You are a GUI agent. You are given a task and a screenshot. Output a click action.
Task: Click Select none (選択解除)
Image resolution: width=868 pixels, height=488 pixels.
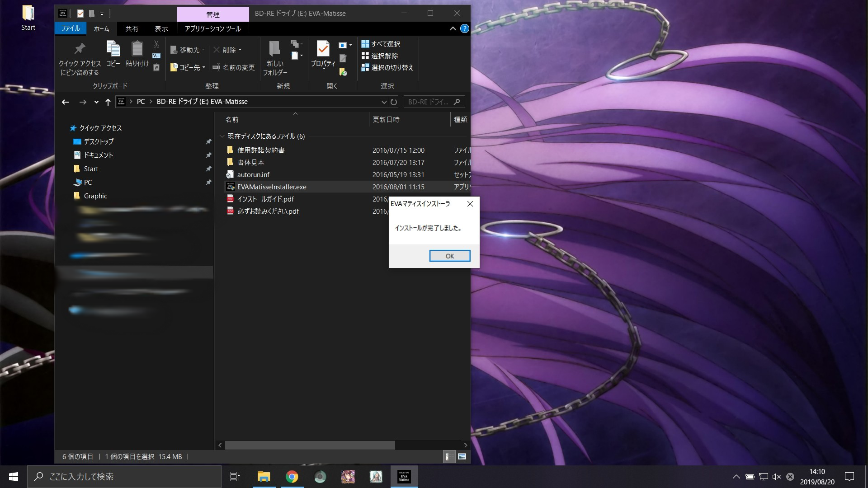[x=380, y=56]
